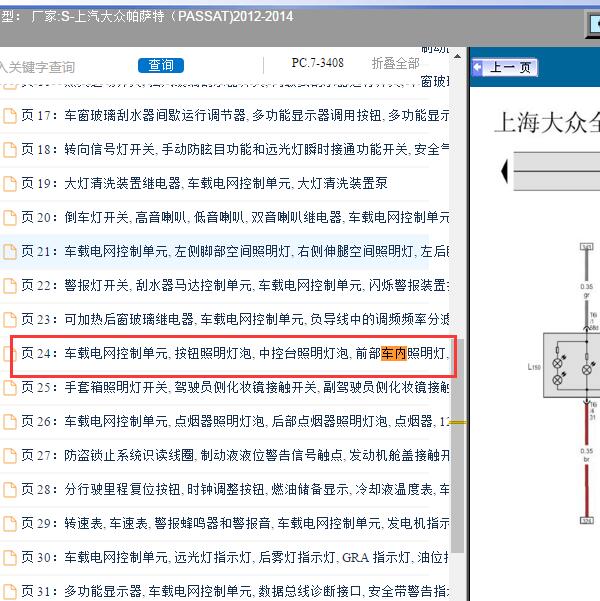
Task: Open page 23 heated rear window relay entry
Action: (x=235, y=319)
